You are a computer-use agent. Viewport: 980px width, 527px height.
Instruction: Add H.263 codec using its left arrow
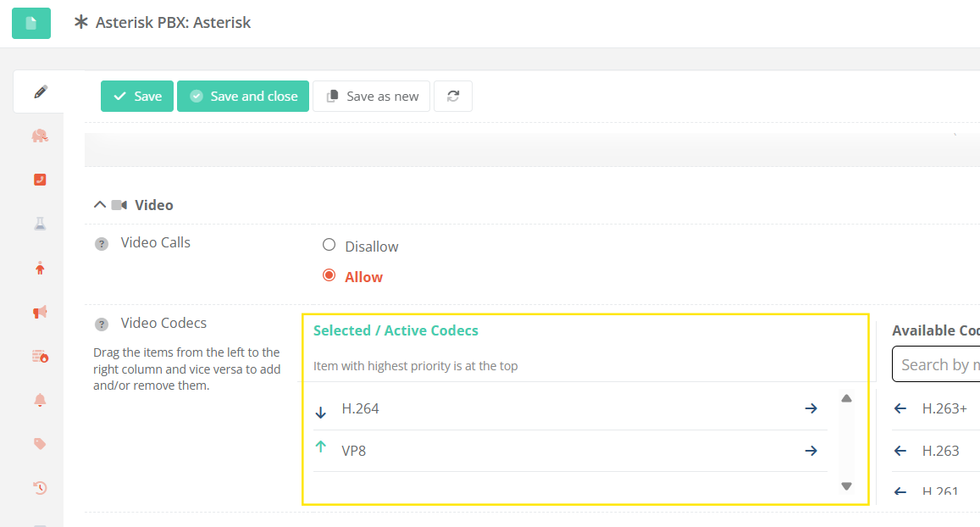pos(900,451)
